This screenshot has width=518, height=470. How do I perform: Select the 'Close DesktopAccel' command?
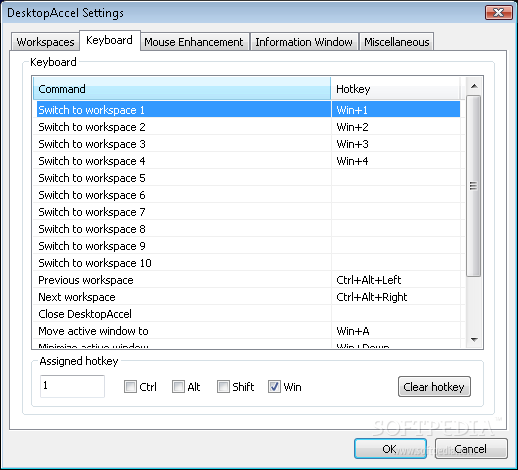[x=248, y=314]
